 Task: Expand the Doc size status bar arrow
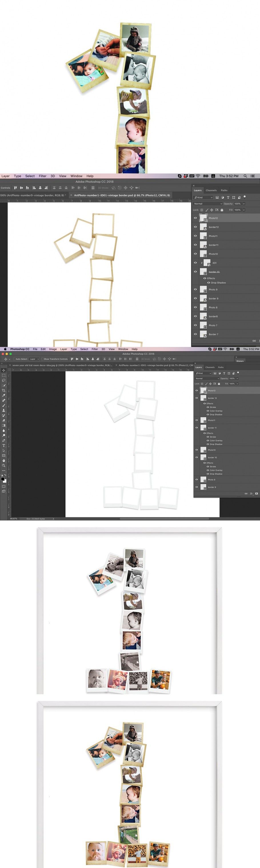[53, 518]
